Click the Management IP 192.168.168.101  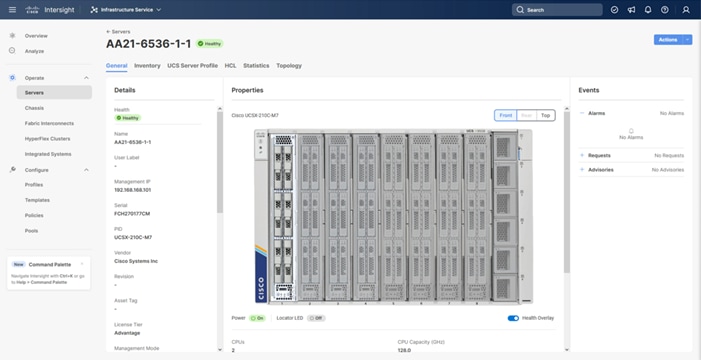(132, 190)
